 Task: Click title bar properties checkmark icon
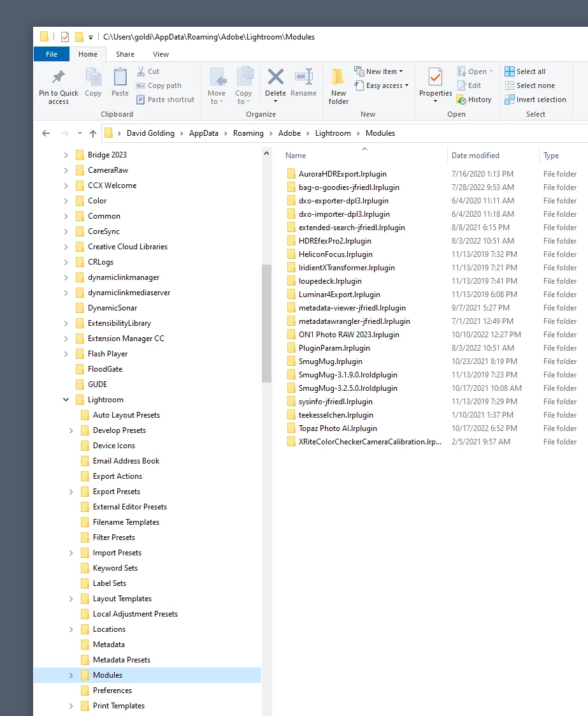click(65, 37)
